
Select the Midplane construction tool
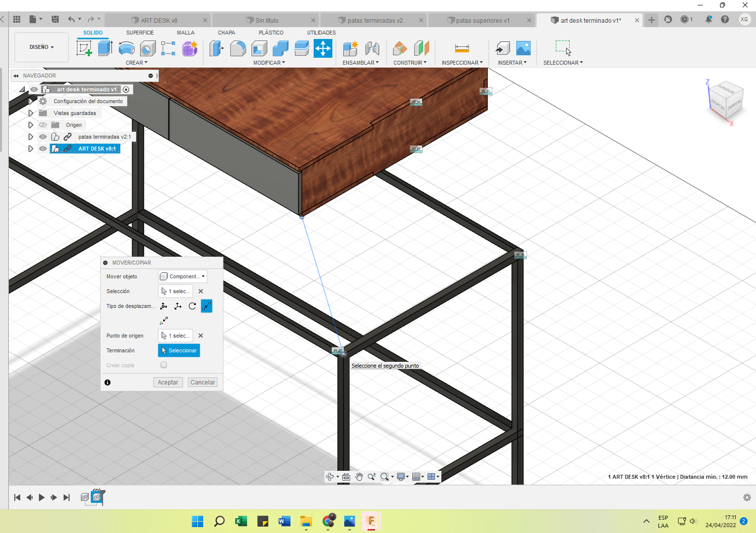pos(421,48)
